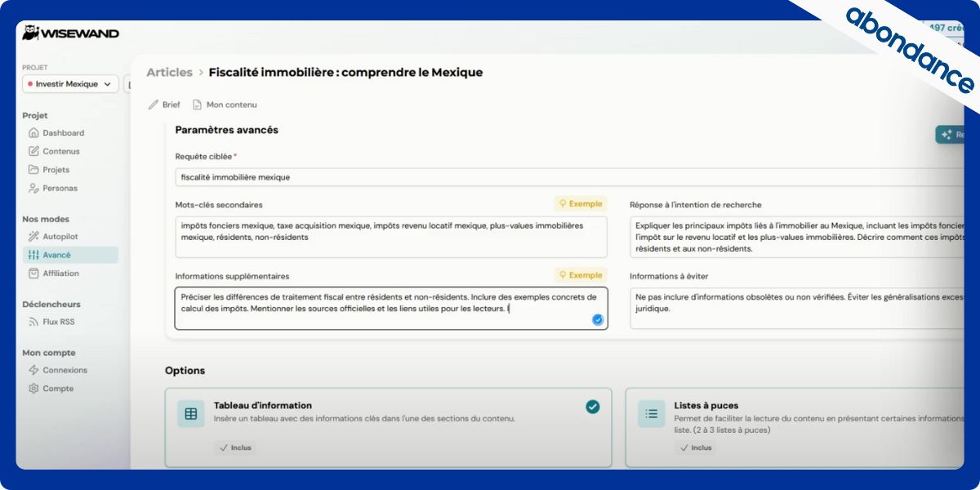Viewport: 980px width, 490px height.
Task: Switch to the Mon contenu tab
Action: [x=225, y=105]
